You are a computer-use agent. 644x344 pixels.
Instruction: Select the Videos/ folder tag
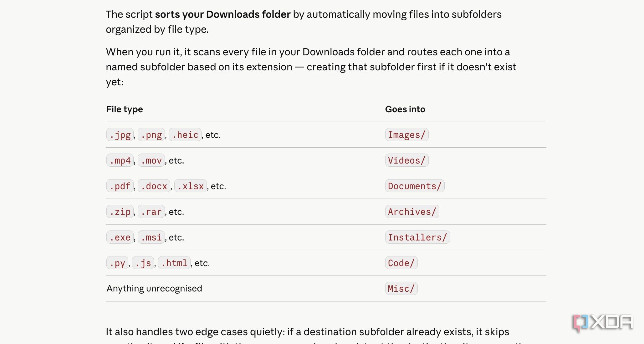pyautogui.click(x=407, y=160)
